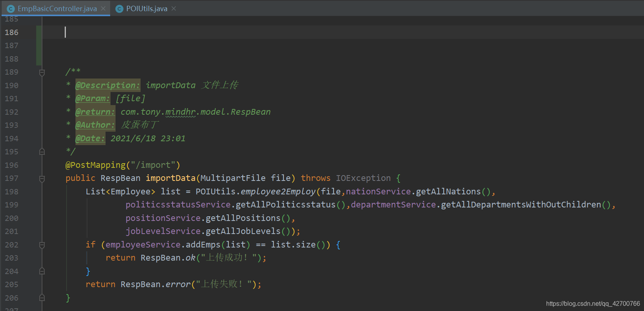Click addEmps method call
The image size is (644, 311).
click(x=203, y=245)
